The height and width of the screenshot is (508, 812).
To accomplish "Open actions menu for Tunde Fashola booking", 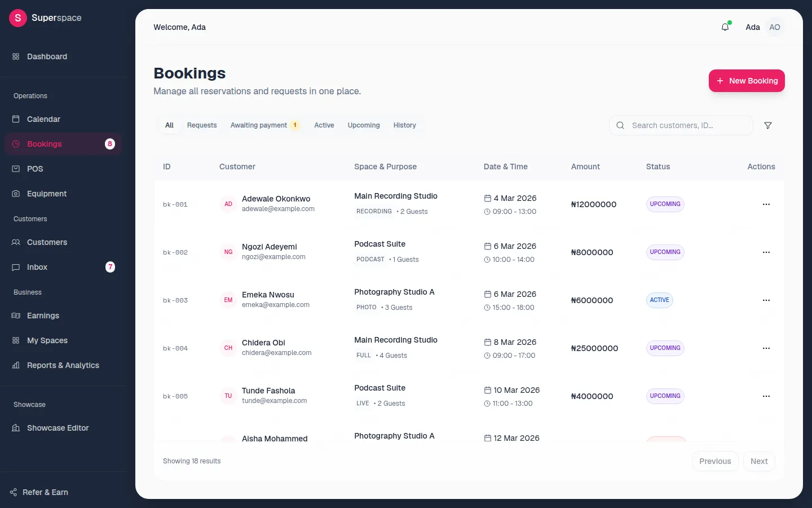I will pyautogui.click(x=766, y=396).
